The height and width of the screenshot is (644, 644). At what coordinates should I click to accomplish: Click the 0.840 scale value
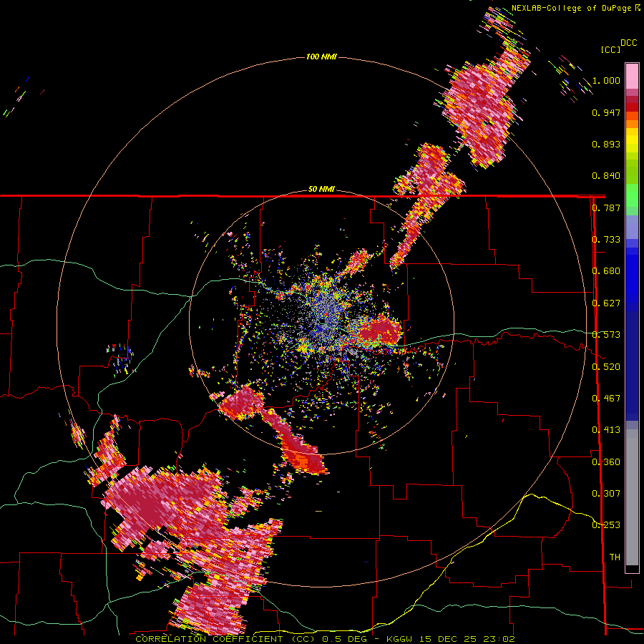[606, 176]
